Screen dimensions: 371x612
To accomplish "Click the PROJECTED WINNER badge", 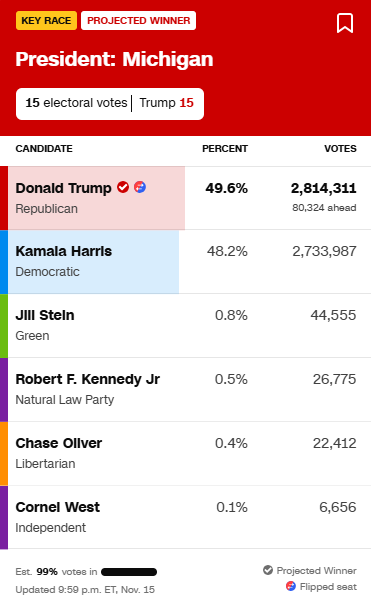I will click(x=138, y=21).
